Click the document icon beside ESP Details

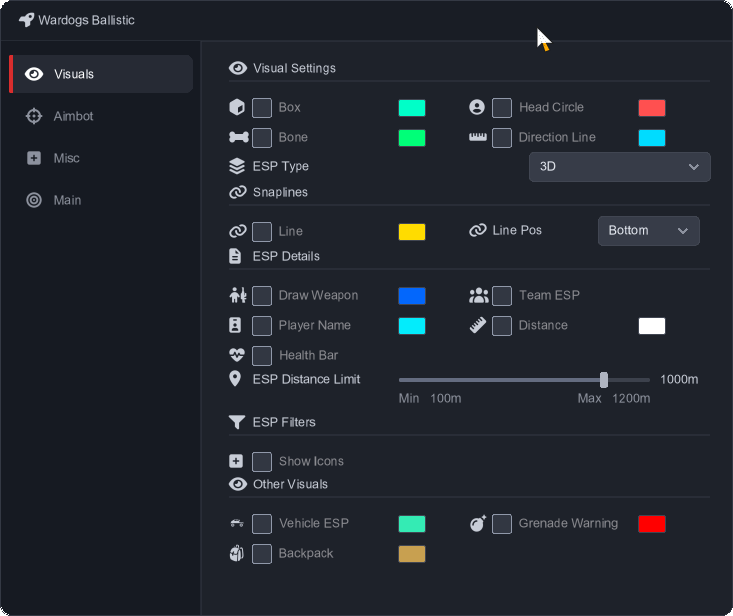235,256
